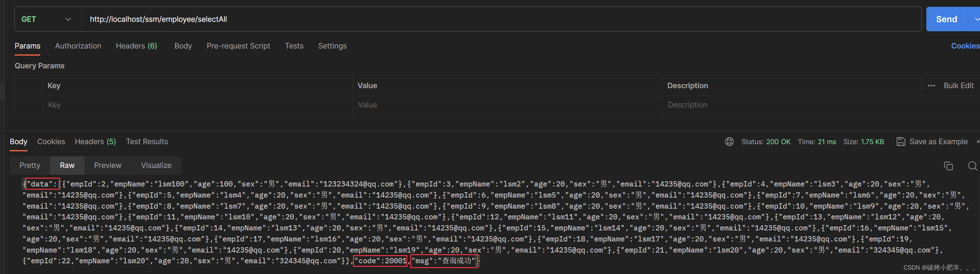This screenshot has height=274, width=980.
Task: Switch response view to Preview
Action: click(x=108, y=165)
